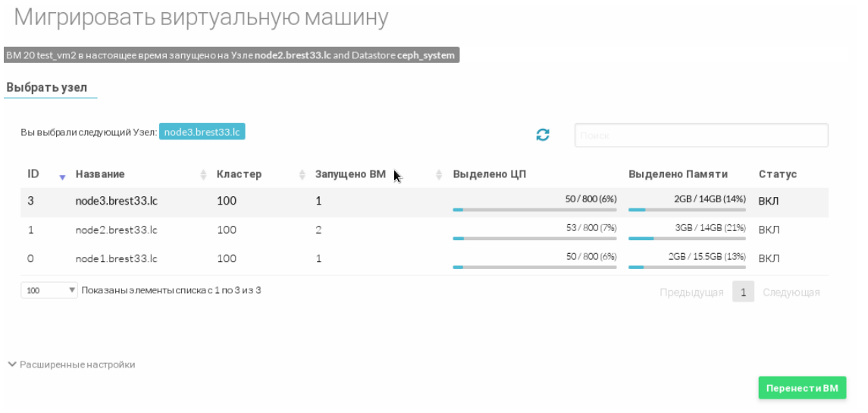Click the memory usage bar for node1.brest33.lc
Screen dimensions: 868x413
tap(687, 267)
